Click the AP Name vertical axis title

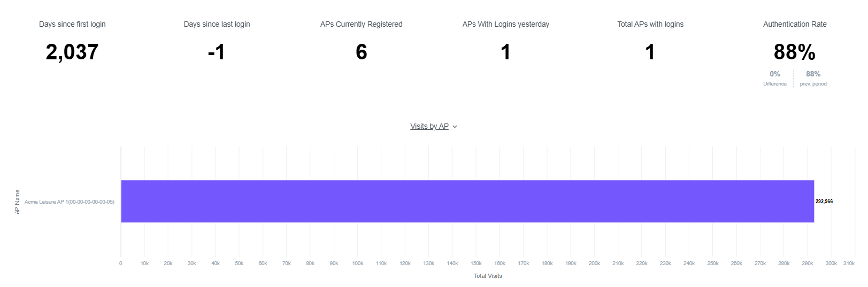(17, 202)
